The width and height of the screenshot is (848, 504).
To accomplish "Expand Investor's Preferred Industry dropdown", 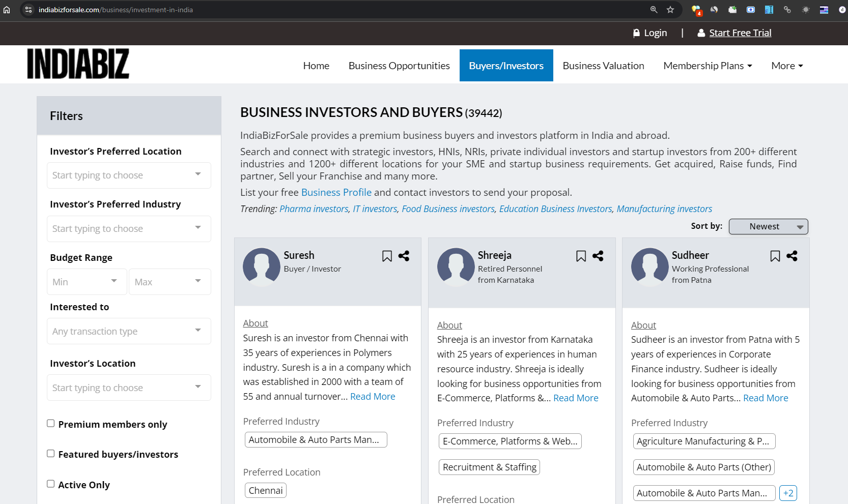I will tap(129, 229).
